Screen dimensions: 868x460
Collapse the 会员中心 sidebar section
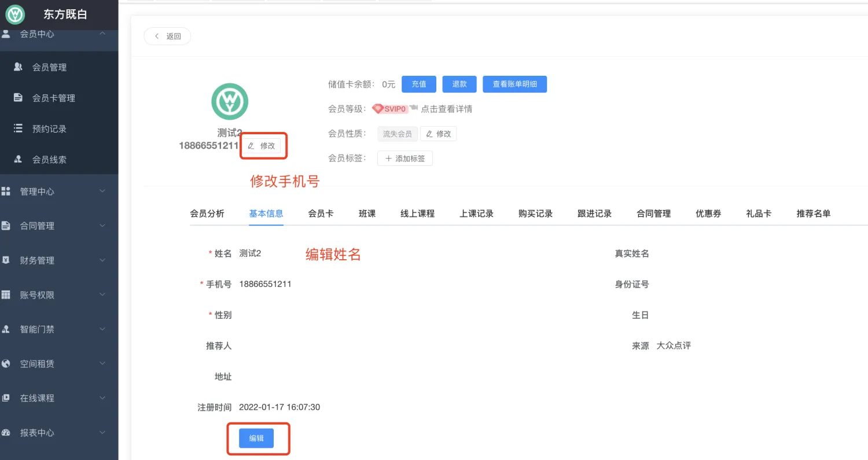[x=102, y=34]
